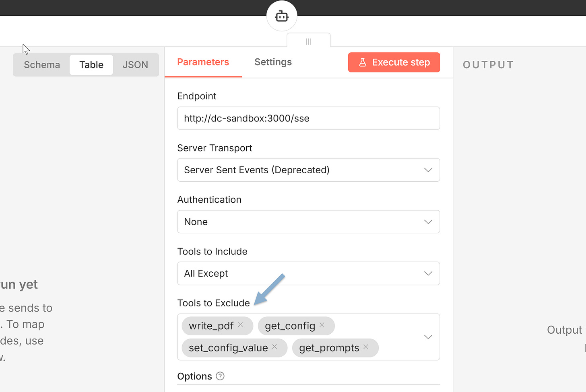The image size is (586, 392).
Task: Remove the get_prompts exclusion tag
Action: tap(366, 346)
